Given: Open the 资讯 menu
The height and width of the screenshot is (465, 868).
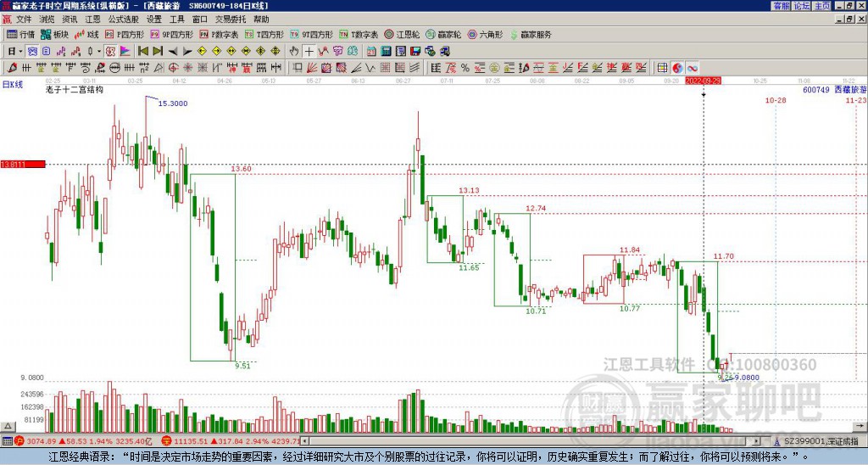Looking at the screenshot, I should point(70,20).
